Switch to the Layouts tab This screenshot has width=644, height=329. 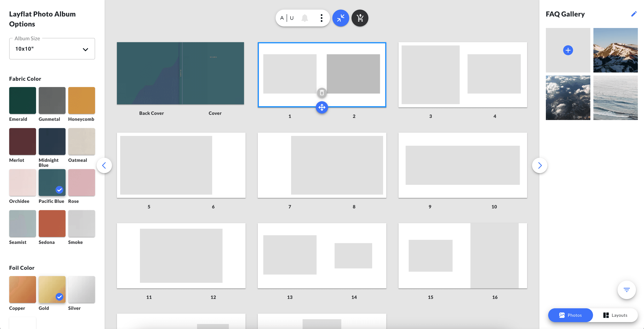point(615,315)
